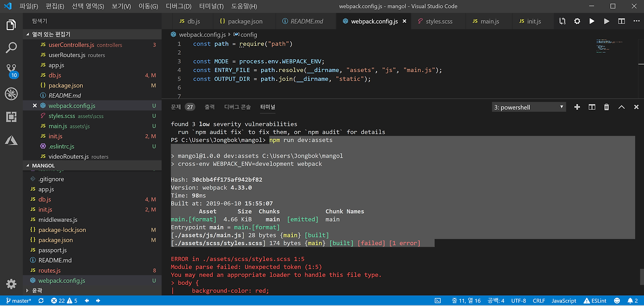Image resolution: width=644 pixels, height=306 pixels.
Task: Open the Search view in activity bar
Action: pos(11,48)
